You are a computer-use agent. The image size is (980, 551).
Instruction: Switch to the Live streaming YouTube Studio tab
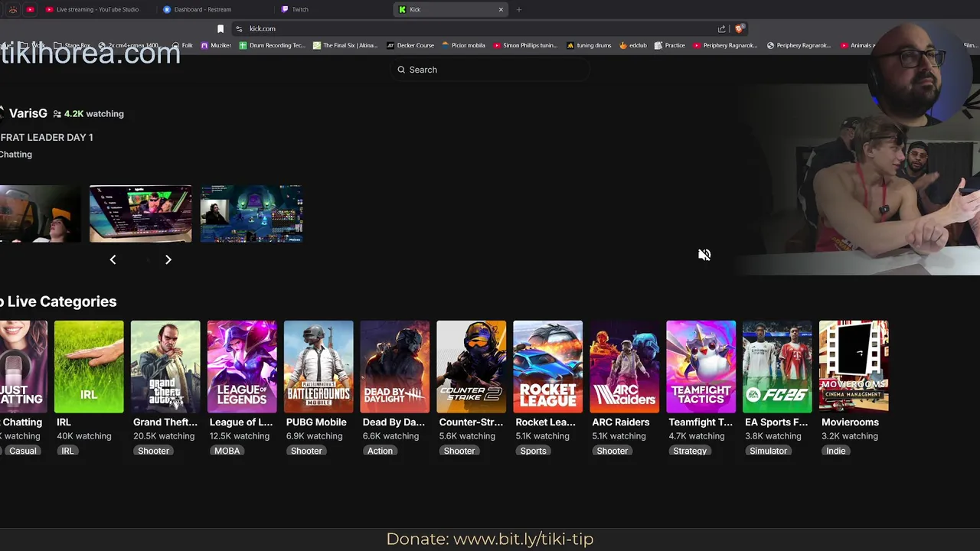tap(92, 9)
